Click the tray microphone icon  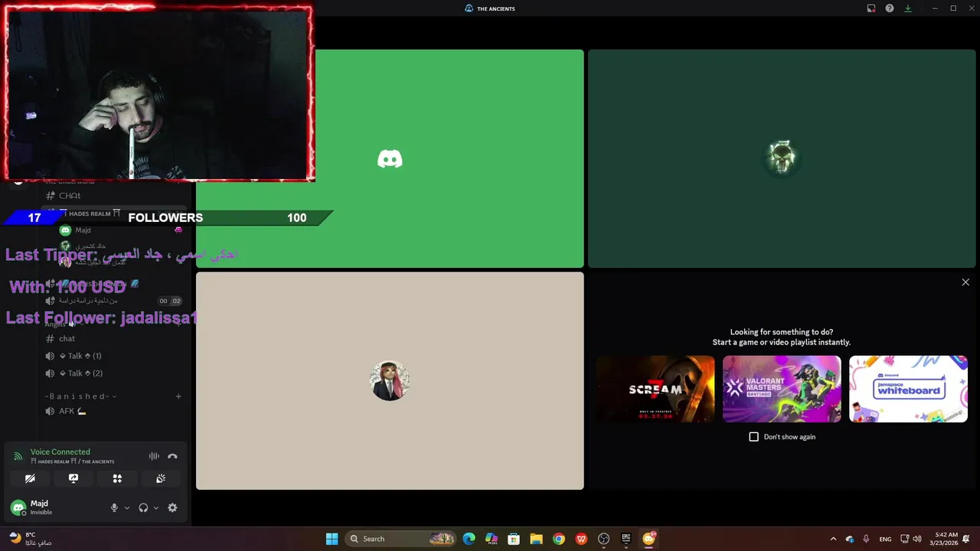click(866, 539)
